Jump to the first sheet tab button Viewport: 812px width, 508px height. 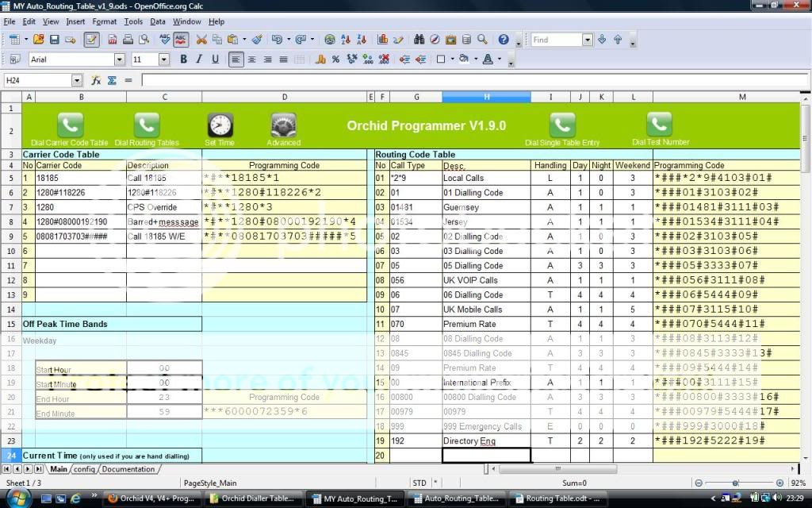coord(6,469)
